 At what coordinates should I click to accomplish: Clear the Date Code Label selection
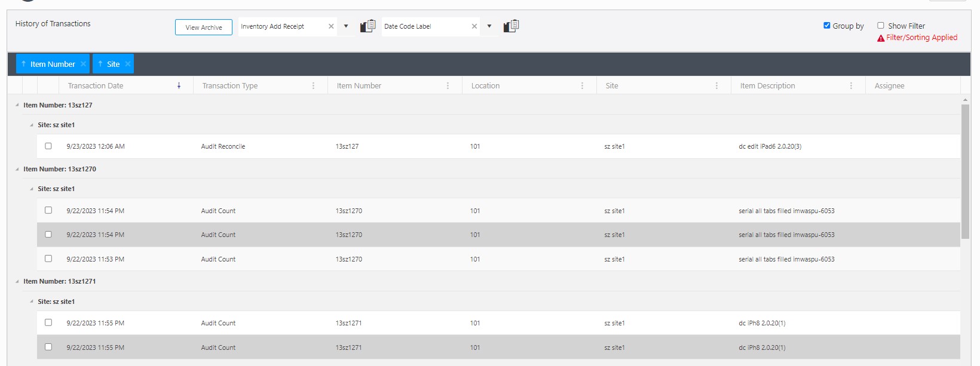474,26
